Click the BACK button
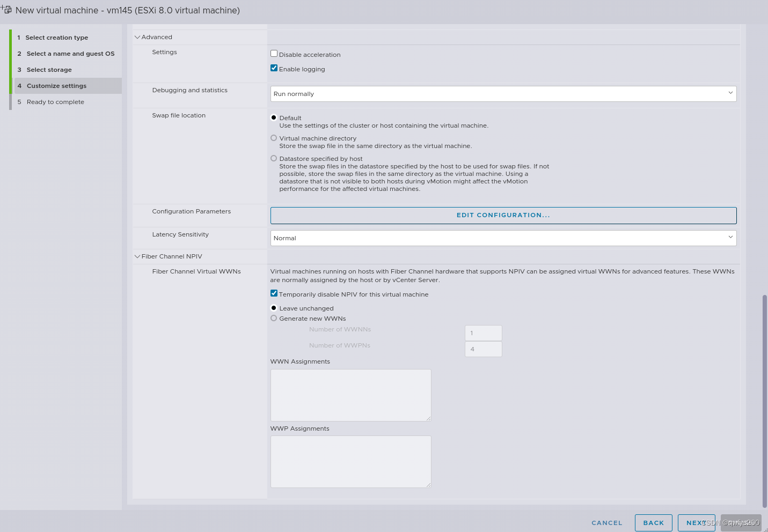Image resolution: width=768 pixels, height=532 pixels. [654, 523]
